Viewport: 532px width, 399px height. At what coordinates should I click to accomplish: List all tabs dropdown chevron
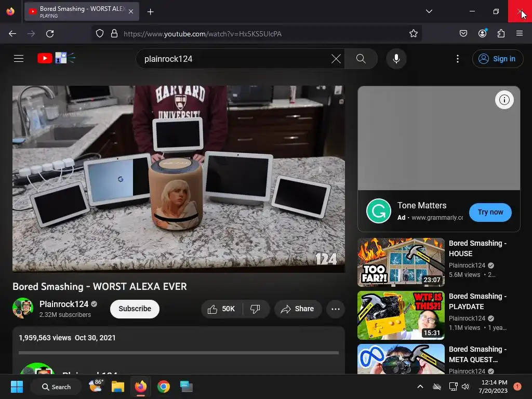click(429, 11)
